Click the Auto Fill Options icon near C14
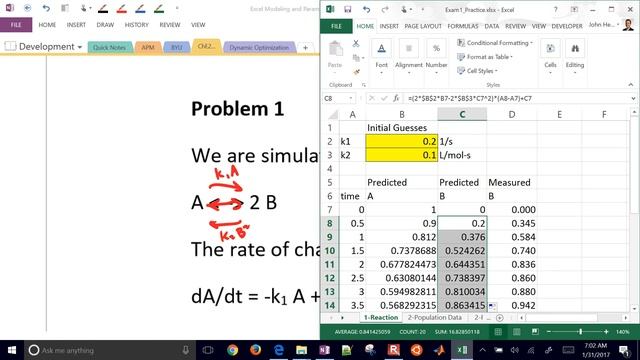The height and width of the screenshot is (360, 640). coord(492,305)
